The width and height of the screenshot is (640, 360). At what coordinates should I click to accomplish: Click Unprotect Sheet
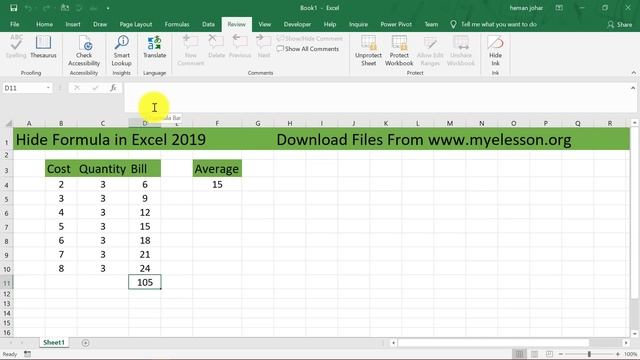point(368,51)
